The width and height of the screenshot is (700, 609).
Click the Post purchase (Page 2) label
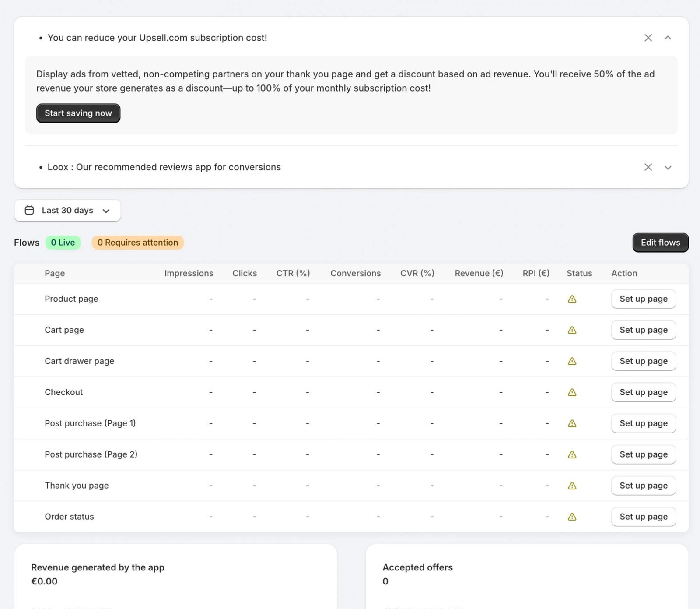91,454
